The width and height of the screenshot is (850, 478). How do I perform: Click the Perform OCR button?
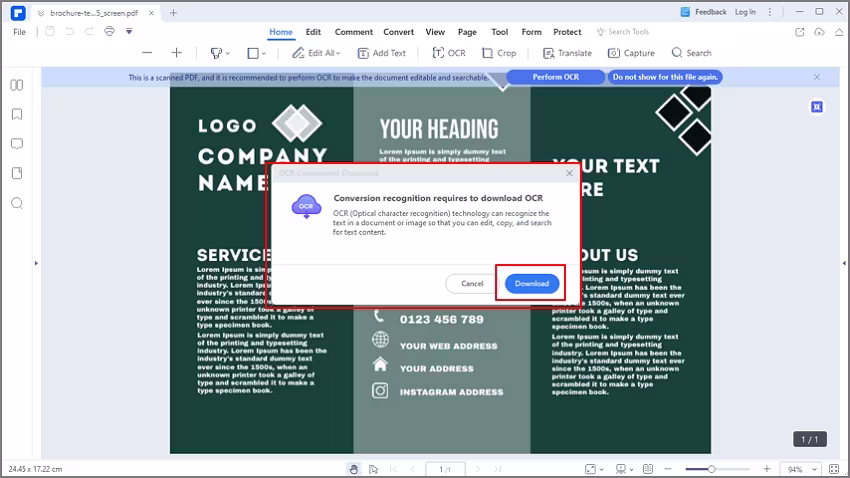tap(555, 77)
